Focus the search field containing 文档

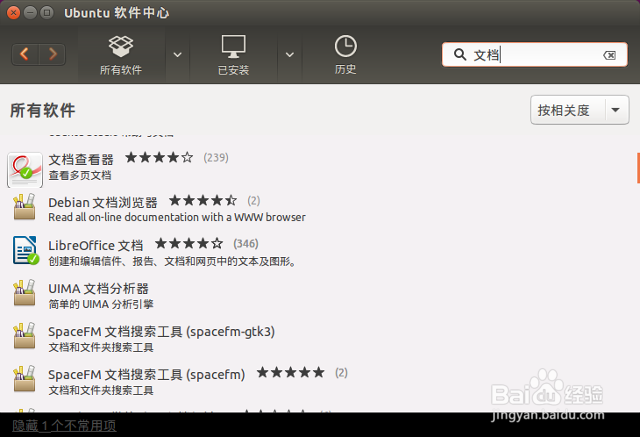click(535, 54)
